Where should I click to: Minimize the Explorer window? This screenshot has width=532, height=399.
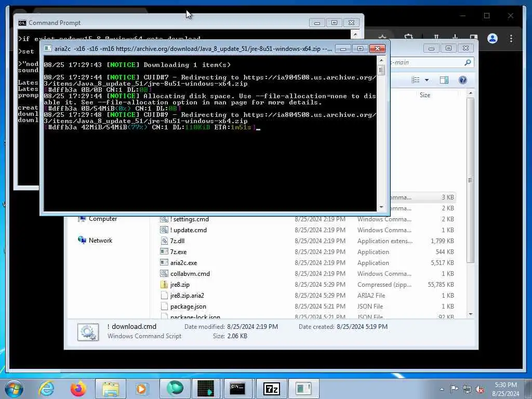coord(431,48)
